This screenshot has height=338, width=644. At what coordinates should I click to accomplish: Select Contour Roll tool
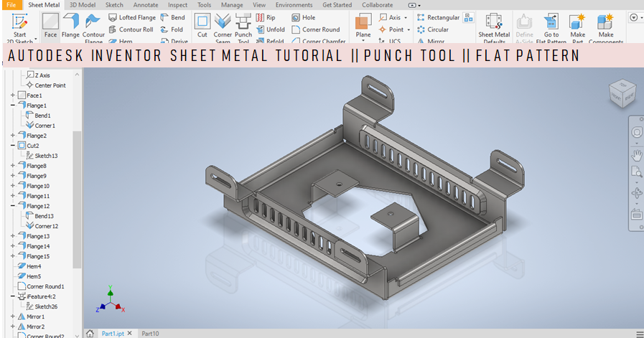point(131,29)
